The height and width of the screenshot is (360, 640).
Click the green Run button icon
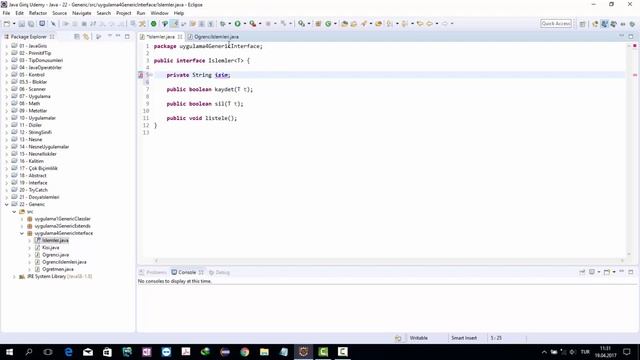click(x=237, y=24)
